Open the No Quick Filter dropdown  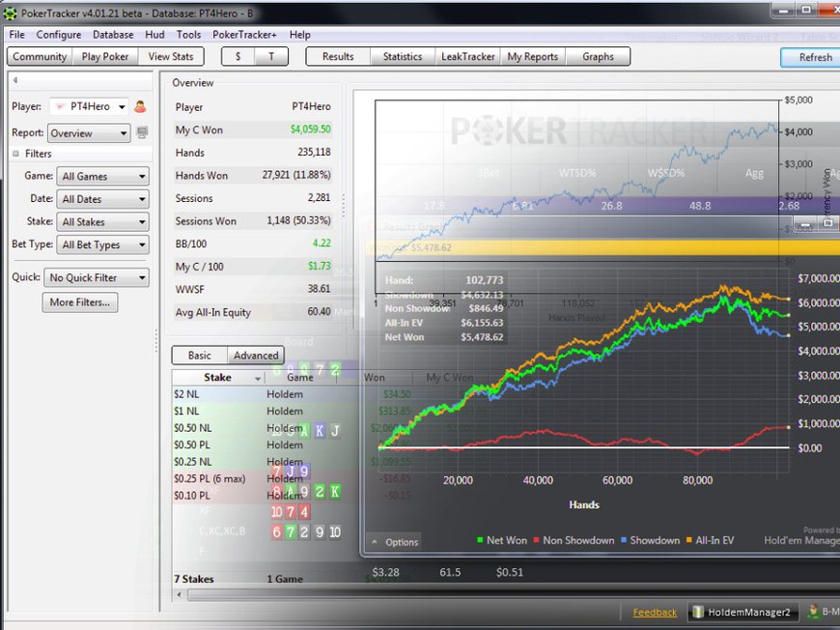(97, 277)
